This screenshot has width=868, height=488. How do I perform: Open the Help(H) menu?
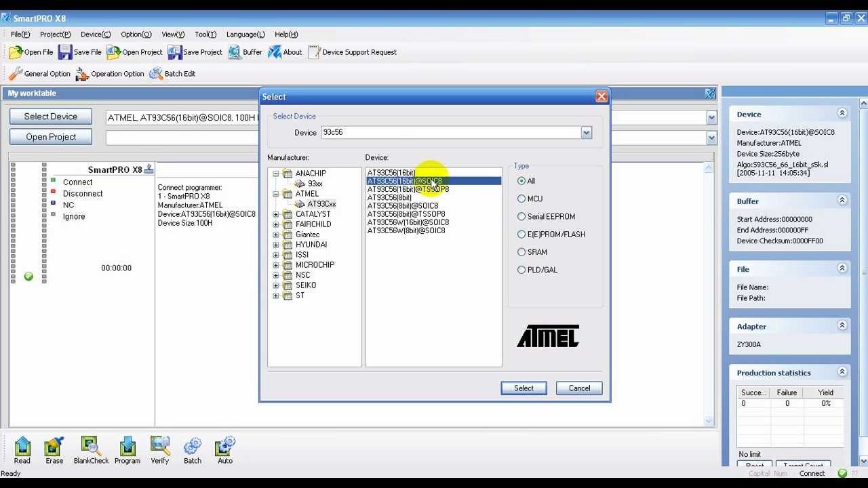[286, 35]
